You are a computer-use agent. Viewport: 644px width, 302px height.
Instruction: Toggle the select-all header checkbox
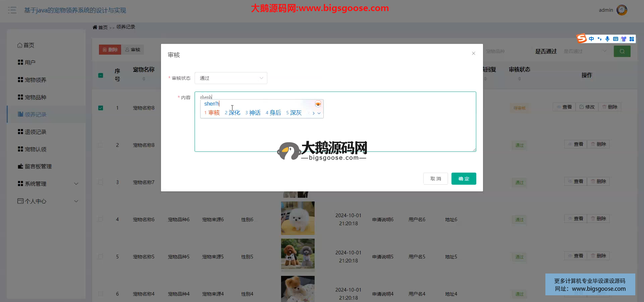(101, 75)
